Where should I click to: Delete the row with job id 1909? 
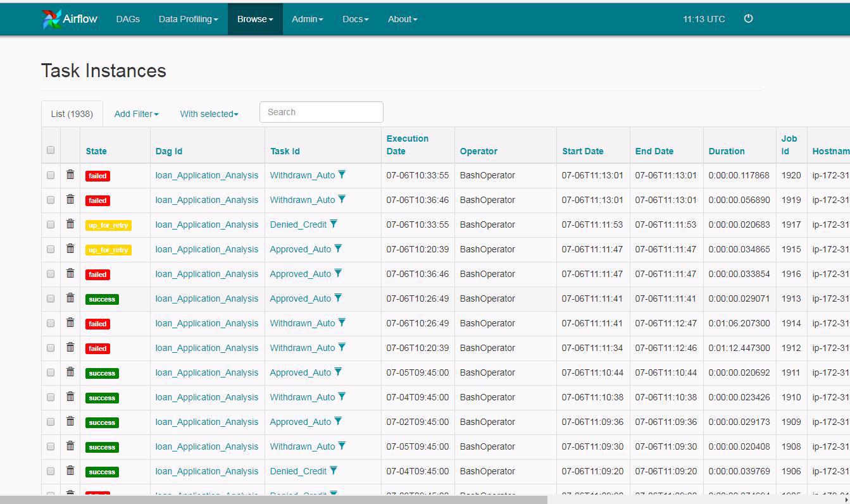tap(70, 421)
